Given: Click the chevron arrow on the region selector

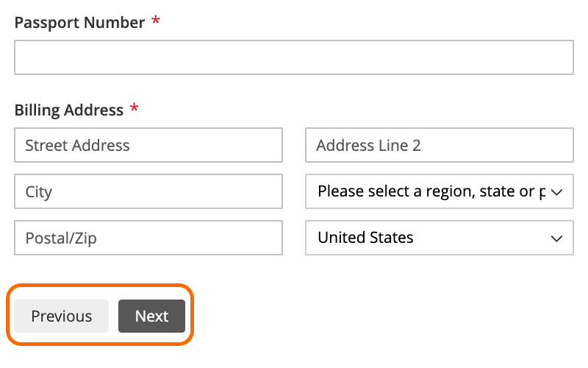Looking at the screenshot, I should tap(556, 192).
